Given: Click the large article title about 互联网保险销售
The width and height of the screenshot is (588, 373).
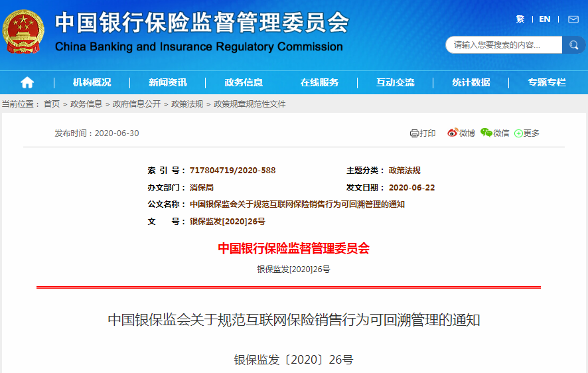Looking at the screenshot, I should tap(294, 320).
